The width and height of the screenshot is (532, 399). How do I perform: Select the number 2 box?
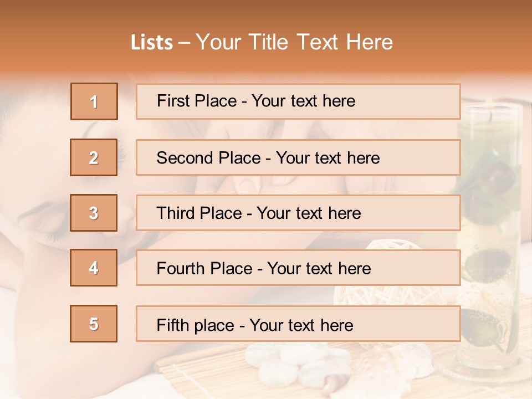[94, 157]
